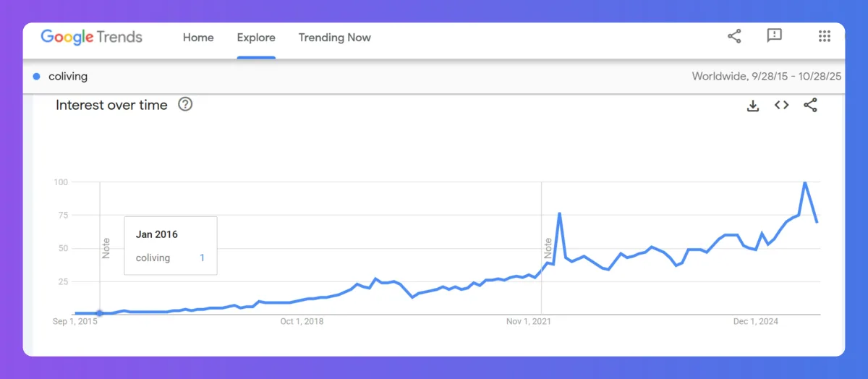Click the Jan 2016 data point on line
This screenshot has width=868, height=379.
tap(100, 313)
